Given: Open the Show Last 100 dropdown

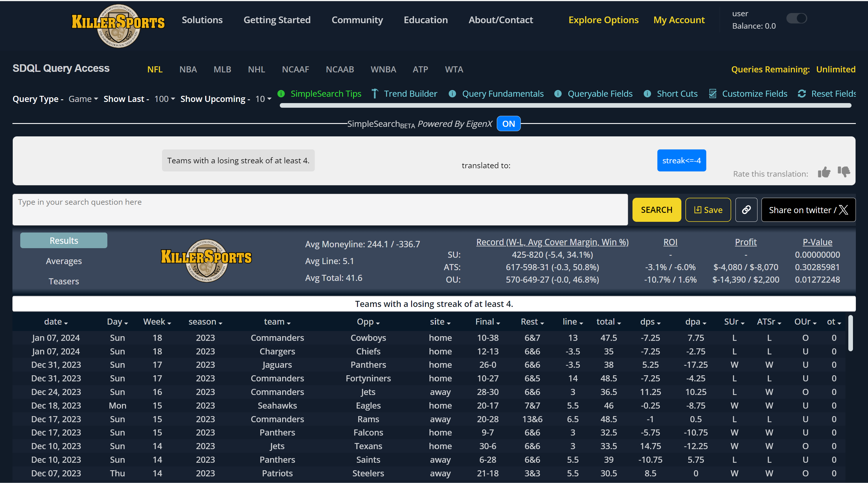Looking at the screenshot, I should click(x=165, y=99).
